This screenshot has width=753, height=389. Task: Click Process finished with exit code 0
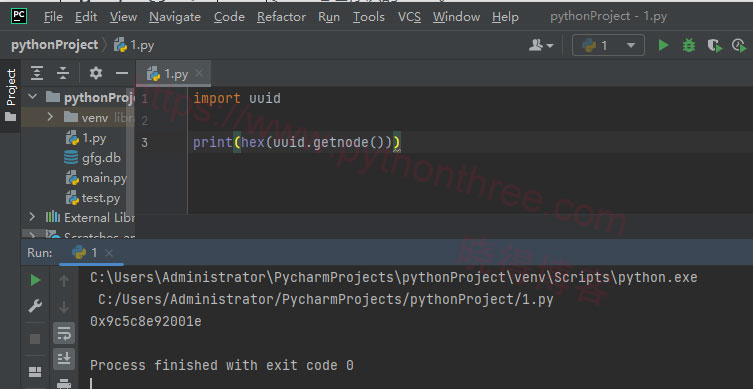pyautogui.click(x=222, y=365)
